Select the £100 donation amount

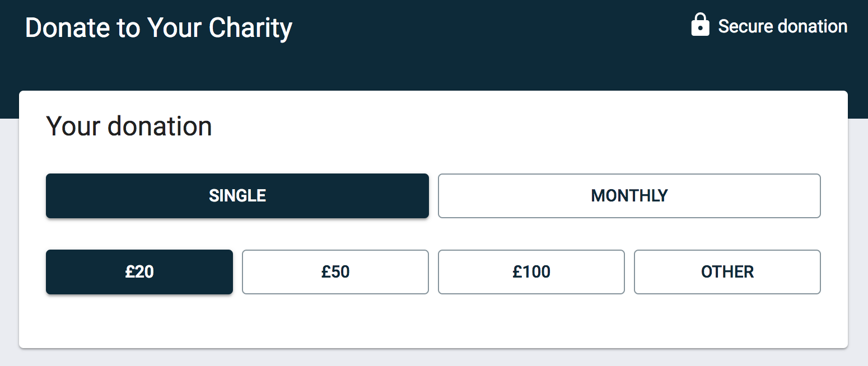point(531,272)
